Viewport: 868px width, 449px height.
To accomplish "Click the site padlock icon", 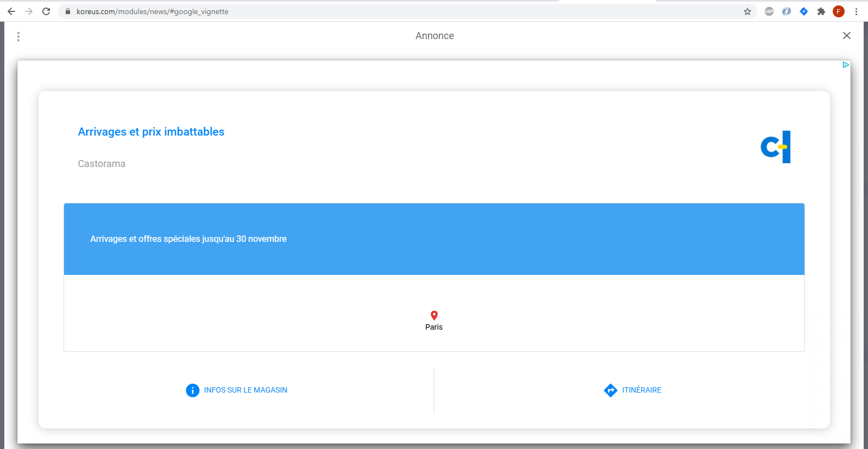I will point(68,11).
